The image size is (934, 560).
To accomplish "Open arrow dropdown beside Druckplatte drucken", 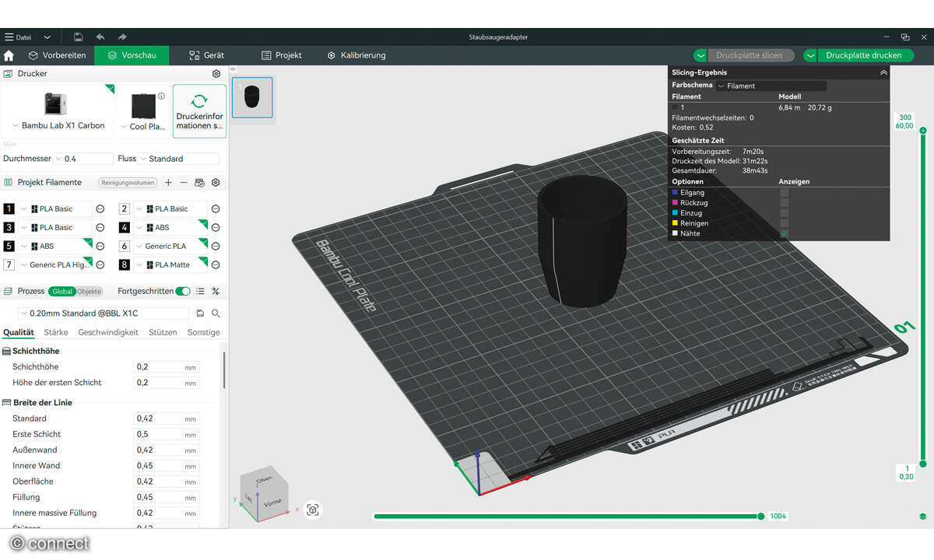I will 810,55.
